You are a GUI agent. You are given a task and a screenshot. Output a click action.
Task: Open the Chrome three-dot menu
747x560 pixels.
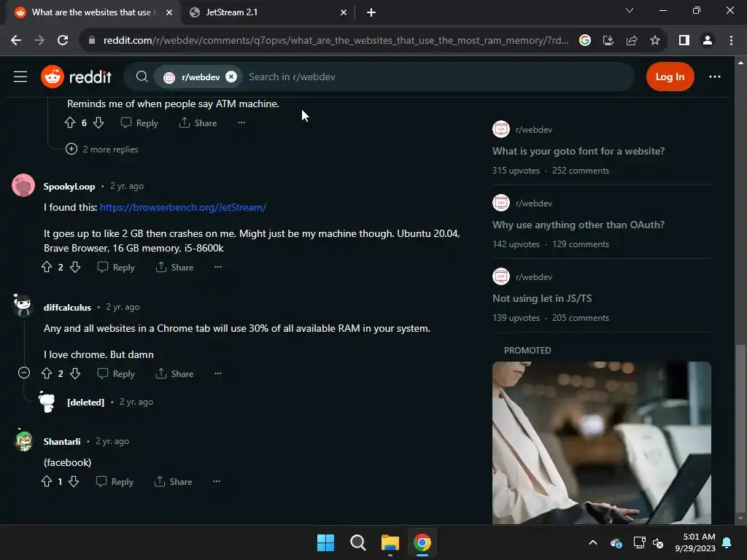[x=731, y=41]
